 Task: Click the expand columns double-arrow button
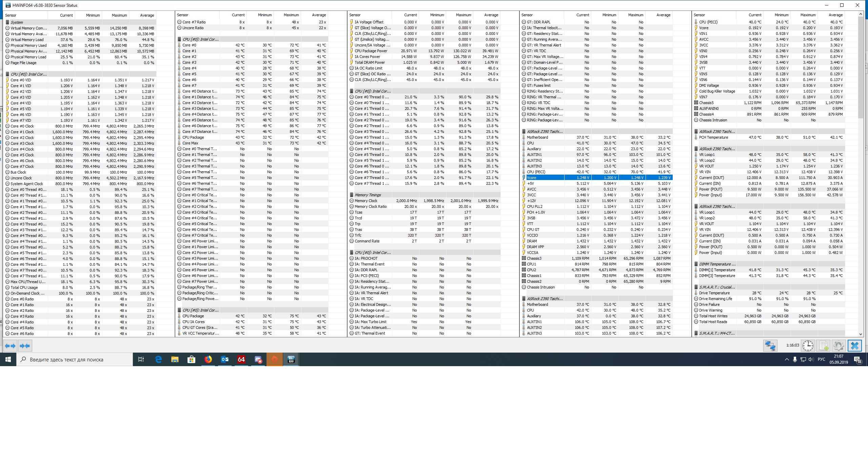(10, 346)
